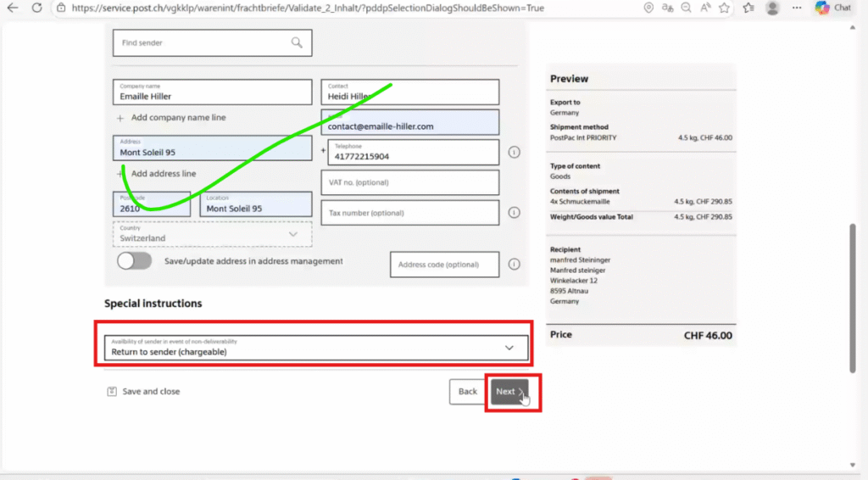Toggle Save/update address in address management
Image resolution: width=868 pixels, height=480 pixels.
click(134, 261)
